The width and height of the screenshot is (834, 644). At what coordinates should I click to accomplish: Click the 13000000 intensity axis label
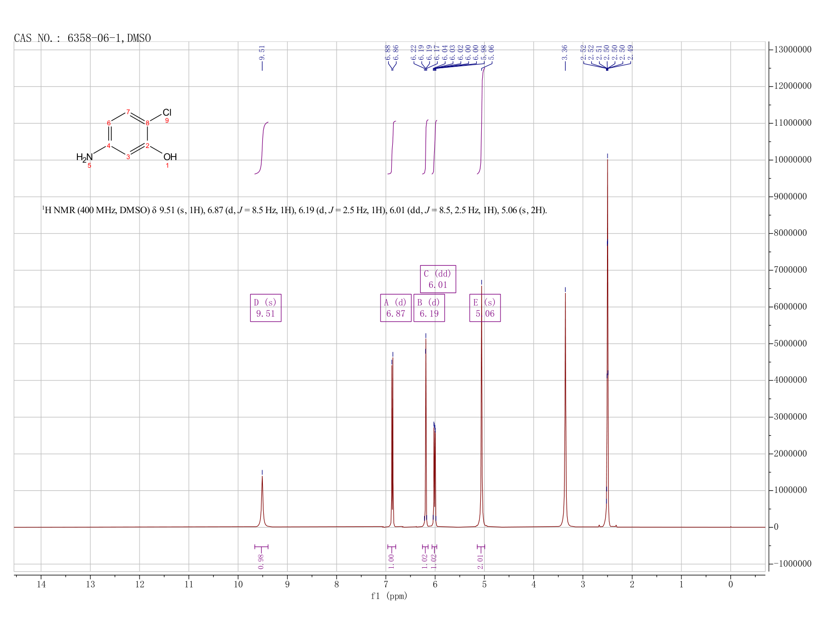tap(792, 49)
